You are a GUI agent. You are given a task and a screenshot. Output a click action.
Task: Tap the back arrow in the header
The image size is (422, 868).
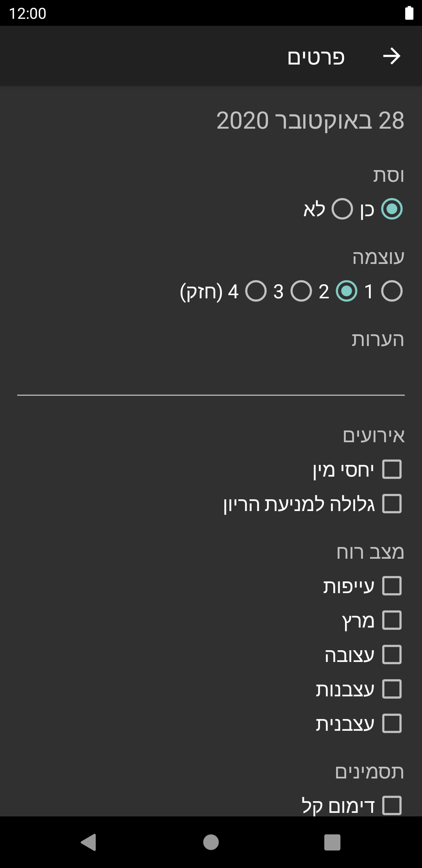point(392,56)
